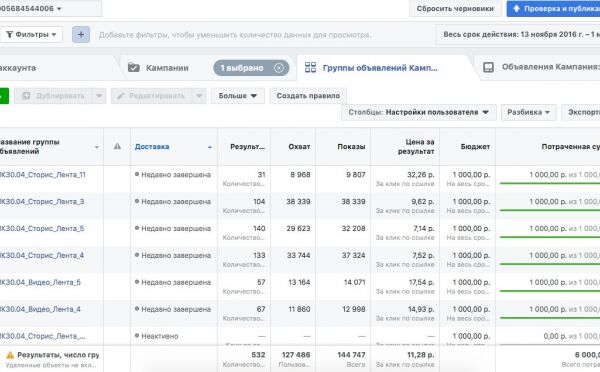600x372 pixels.
Task: Click the warning icon in results summary row
Action: tap(10, 355)
